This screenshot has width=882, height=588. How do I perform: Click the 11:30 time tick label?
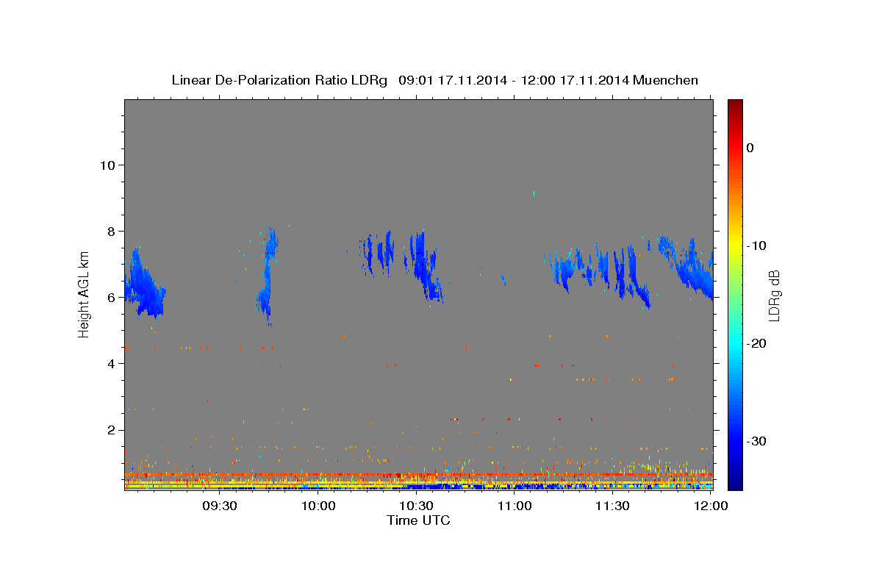pyautogui.click(x=612, y=506)
